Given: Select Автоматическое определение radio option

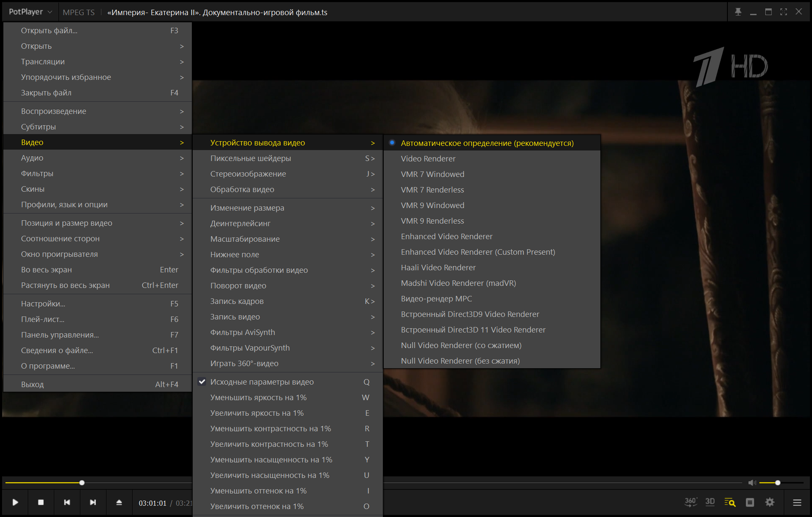Looking at the screenshot, I should click(x=487, y=143).
